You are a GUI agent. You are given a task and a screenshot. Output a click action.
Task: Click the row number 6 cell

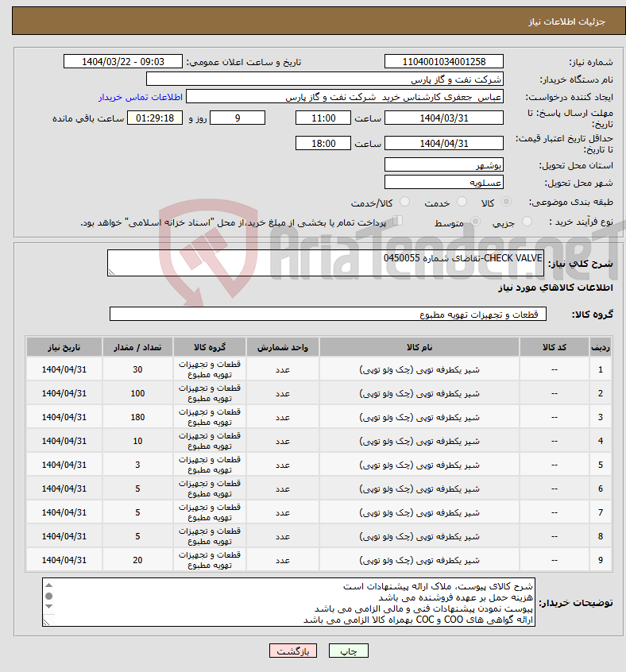tap(601, 489)
